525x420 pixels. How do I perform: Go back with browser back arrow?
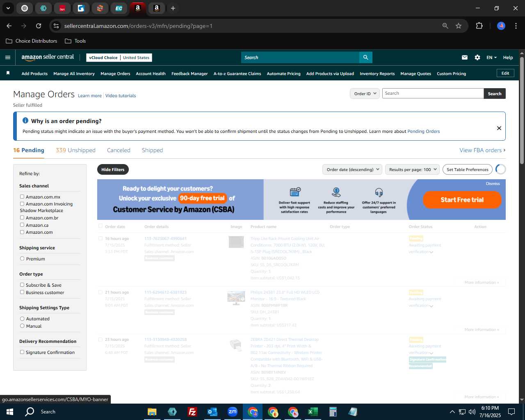click(x=9, y=26)
